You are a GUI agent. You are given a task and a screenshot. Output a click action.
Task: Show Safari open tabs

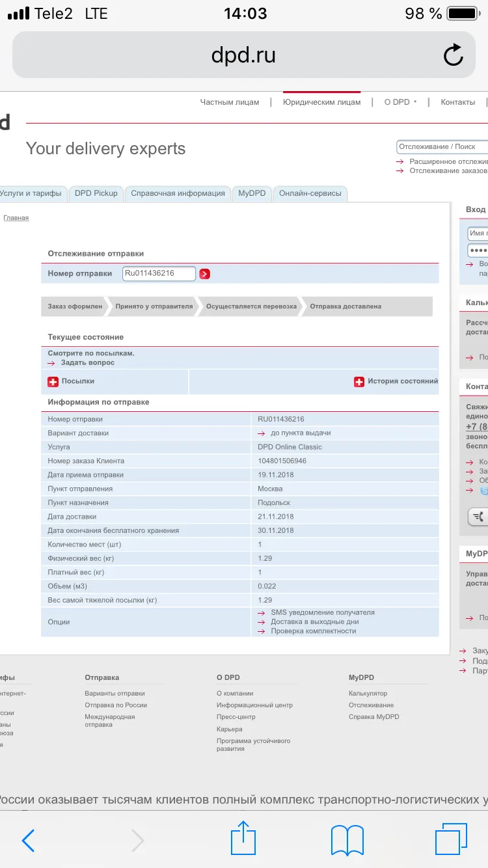(451, 839)
